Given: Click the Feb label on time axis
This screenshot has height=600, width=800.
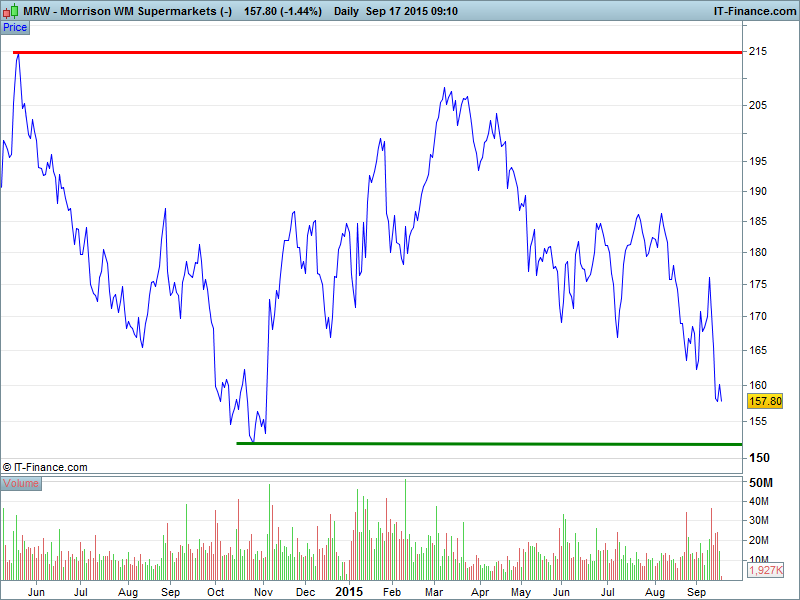Looking at the screenshot, I should (x=391, y=592).
